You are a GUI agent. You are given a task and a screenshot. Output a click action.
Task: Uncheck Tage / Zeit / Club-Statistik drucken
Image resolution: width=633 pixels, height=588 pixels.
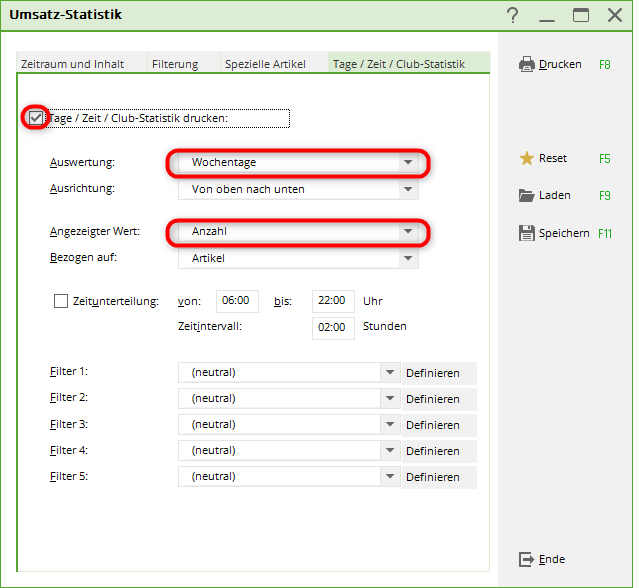[36, 118]
